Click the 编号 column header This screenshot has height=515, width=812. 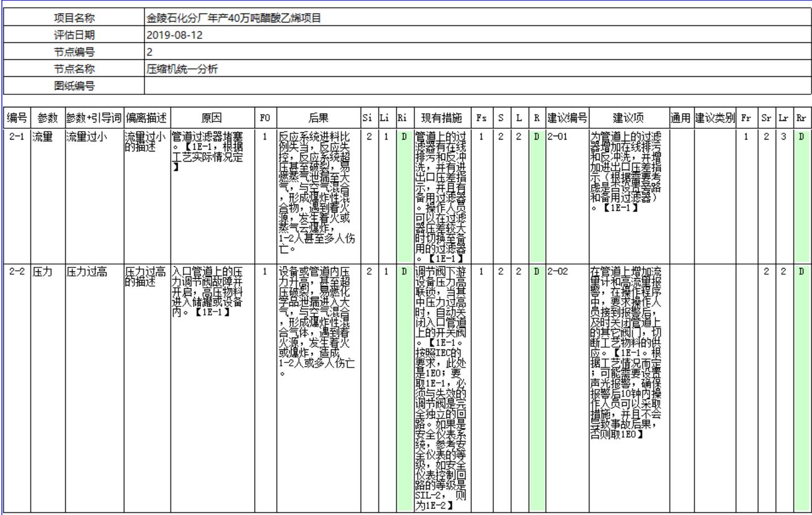tap(17, 118)
